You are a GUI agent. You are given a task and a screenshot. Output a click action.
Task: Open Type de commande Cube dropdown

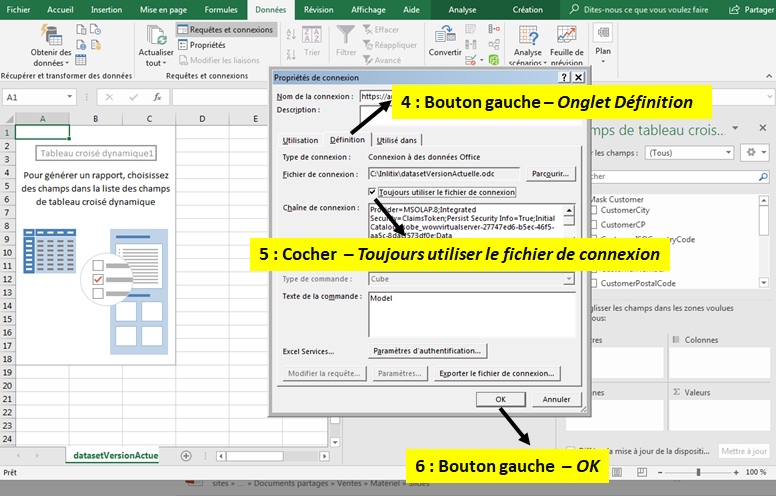(569, 279)
